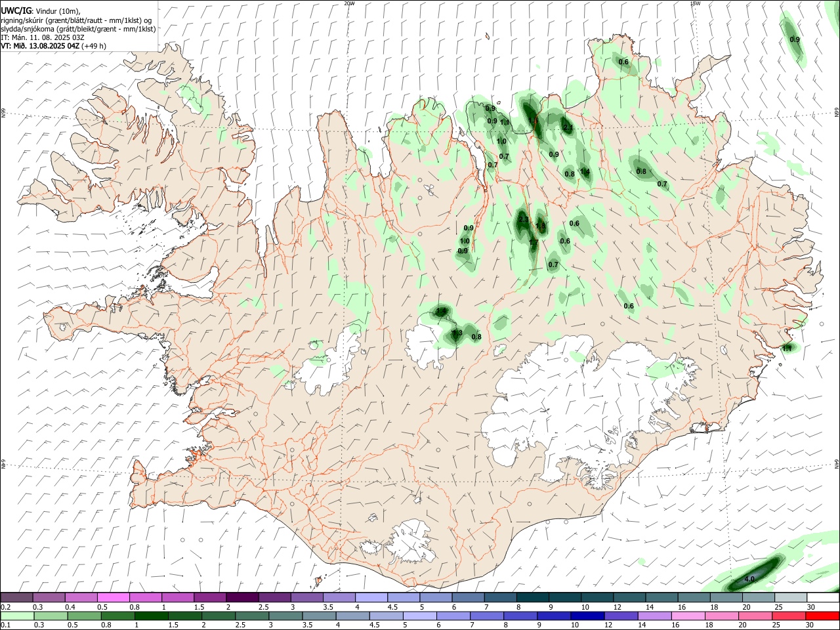The height and width of the screenshot is (630, 840).
Task: Pick the lavender swatch between 14 and 16, lower legend
Action: (655, 616)
